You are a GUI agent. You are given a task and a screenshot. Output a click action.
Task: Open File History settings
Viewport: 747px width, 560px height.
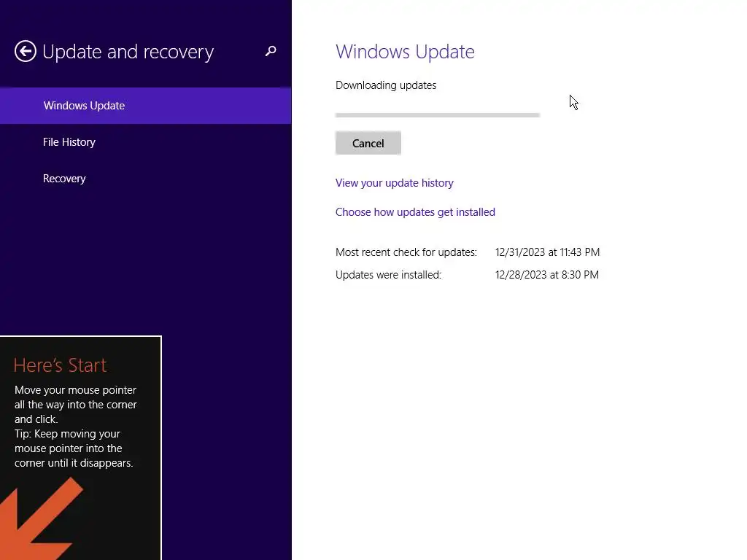(x=69, y=142)
